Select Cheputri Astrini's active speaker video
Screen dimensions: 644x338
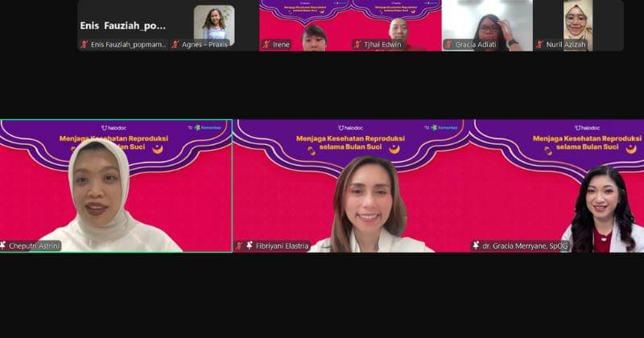tap(116, 185)
